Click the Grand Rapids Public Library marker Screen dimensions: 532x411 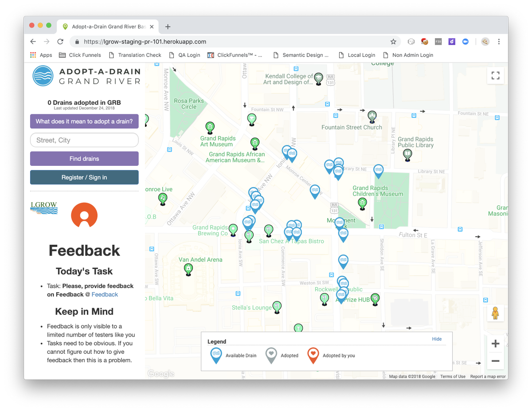[x=407, y=155]
